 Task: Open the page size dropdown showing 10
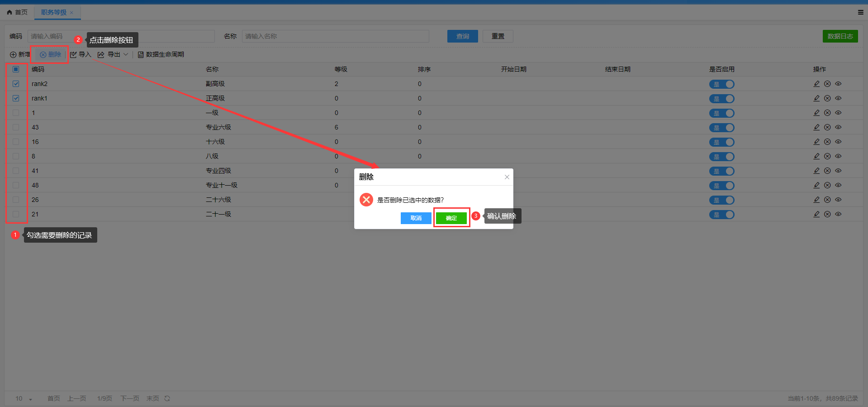coord(24,398)
